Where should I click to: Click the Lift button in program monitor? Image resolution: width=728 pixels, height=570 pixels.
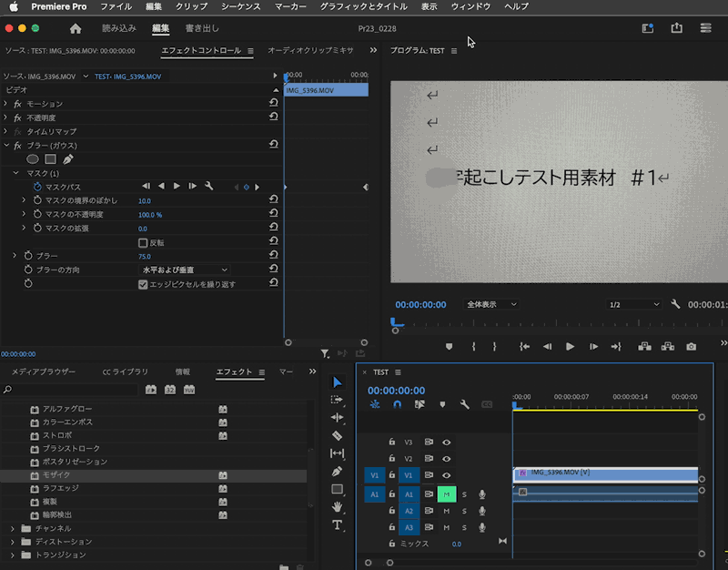tap(644, 347)
